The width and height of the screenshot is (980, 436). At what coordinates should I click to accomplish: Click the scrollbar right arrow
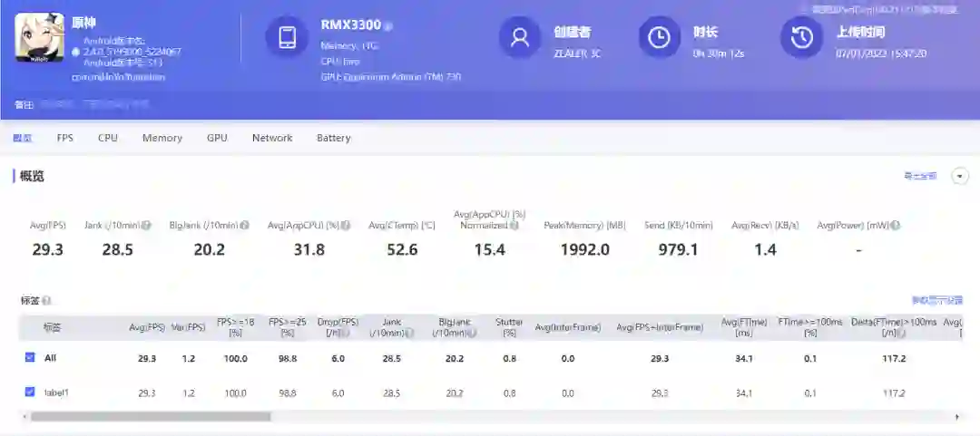(957, 417)
